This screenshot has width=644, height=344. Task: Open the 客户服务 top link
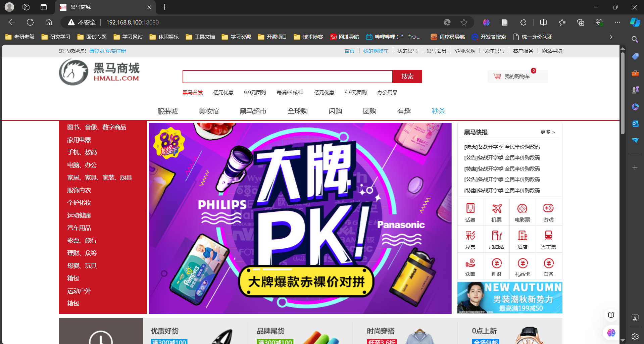[523, 51]
